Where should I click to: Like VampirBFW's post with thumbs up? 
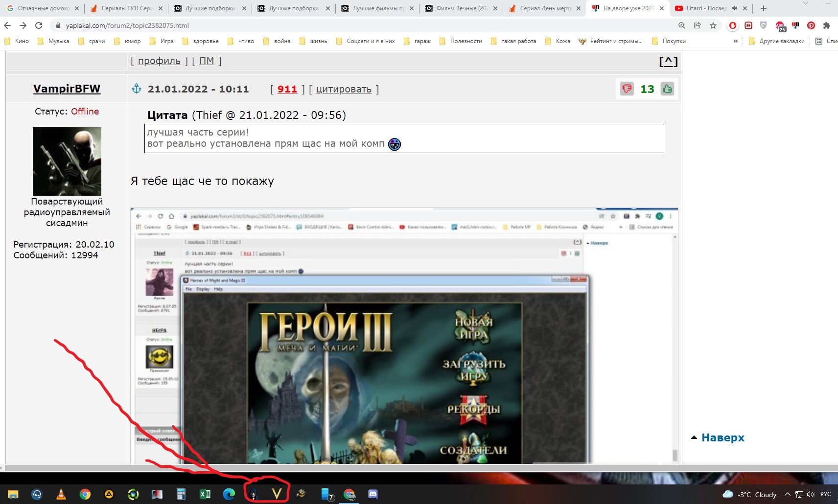pyautogui.click(x=667, y=89)
